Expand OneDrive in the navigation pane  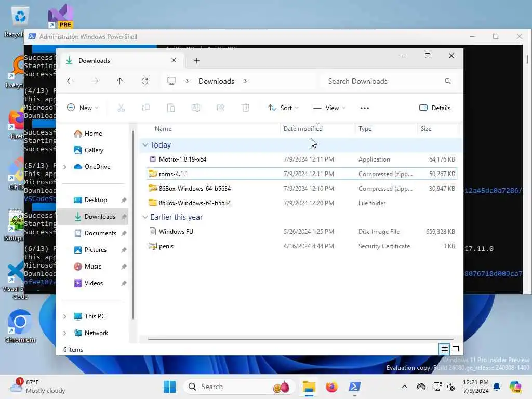(x=65, y=167)
